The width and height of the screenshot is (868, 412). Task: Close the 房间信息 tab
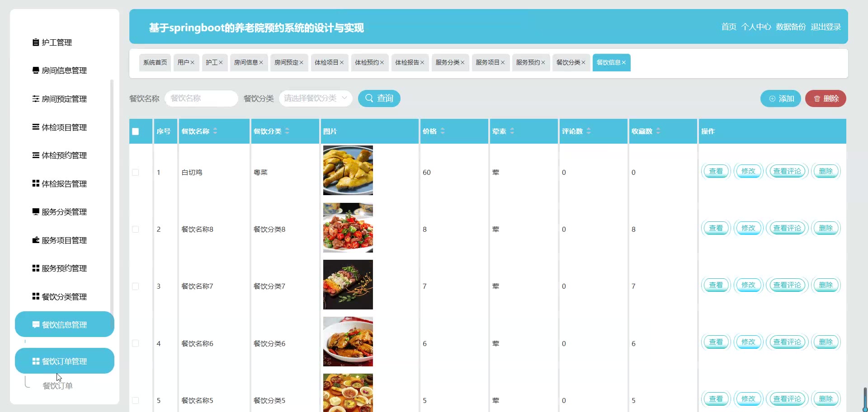click(x=261, y=63)
